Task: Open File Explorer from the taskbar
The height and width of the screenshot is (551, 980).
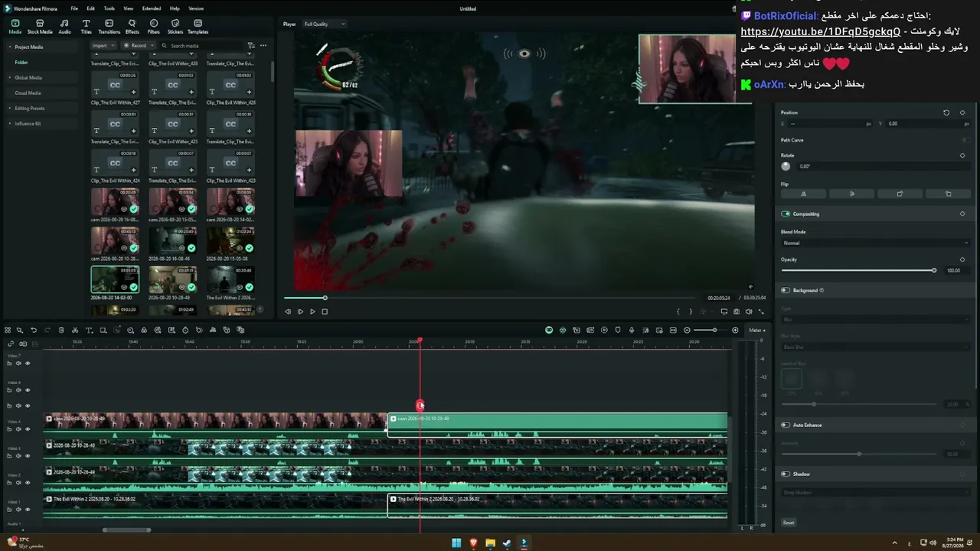Action: point(490,543)
